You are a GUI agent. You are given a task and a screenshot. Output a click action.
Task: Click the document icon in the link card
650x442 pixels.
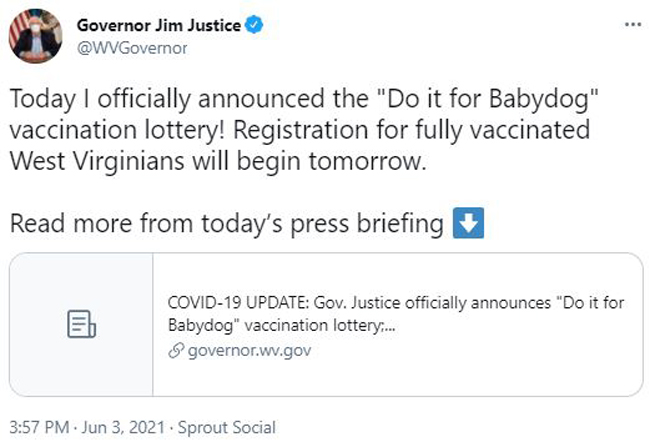(x=81, y=324)
